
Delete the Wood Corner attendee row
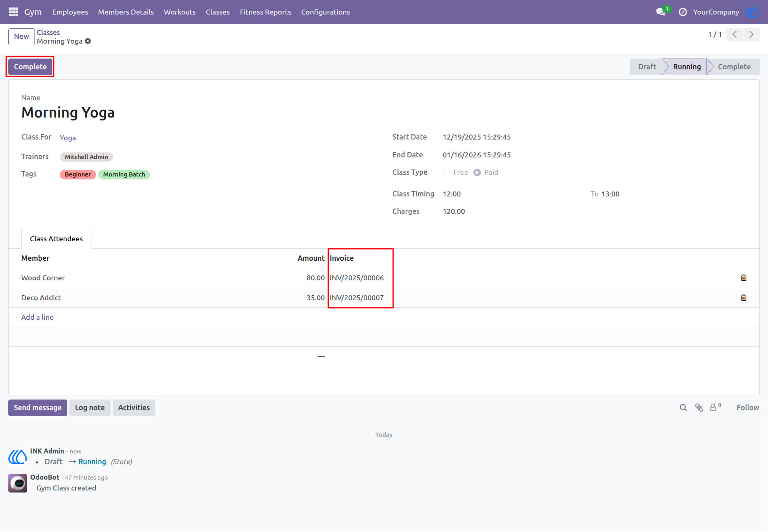[744, 278]
